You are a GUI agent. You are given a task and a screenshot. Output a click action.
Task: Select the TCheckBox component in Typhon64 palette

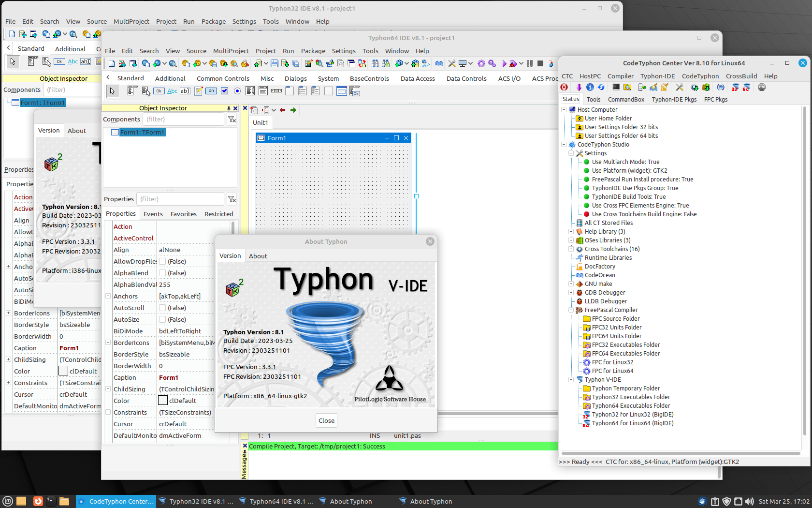point(225,91)
